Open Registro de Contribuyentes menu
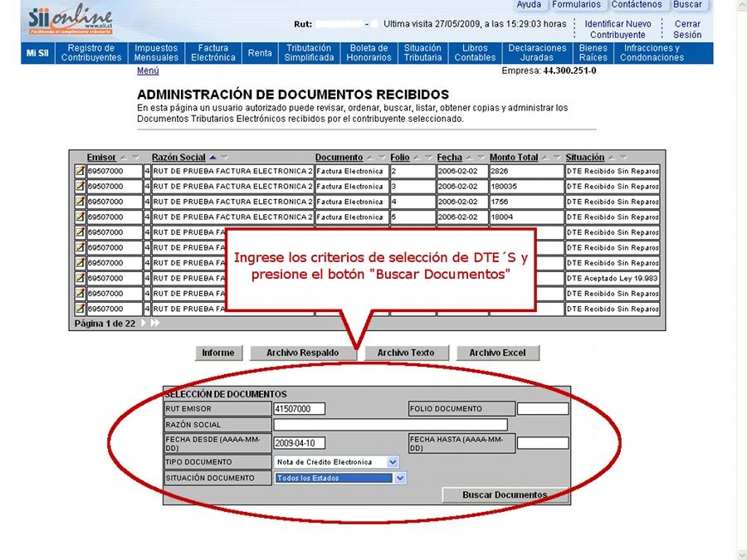Image resolution: width=747 pixels, height=560 pixels. click(x=91, y=53)
